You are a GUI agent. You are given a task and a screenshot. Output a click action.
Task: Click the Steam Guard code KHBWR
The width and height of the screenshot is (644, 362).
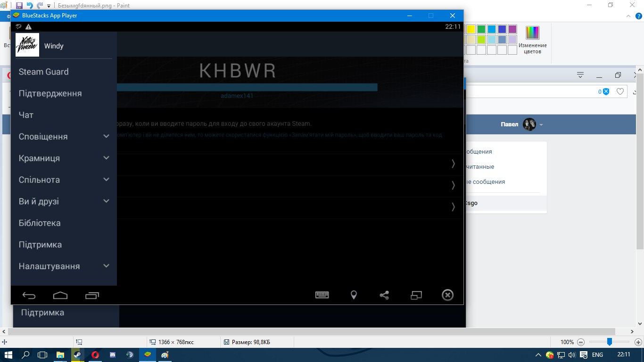pyautogui.click(x=238, y=71)
